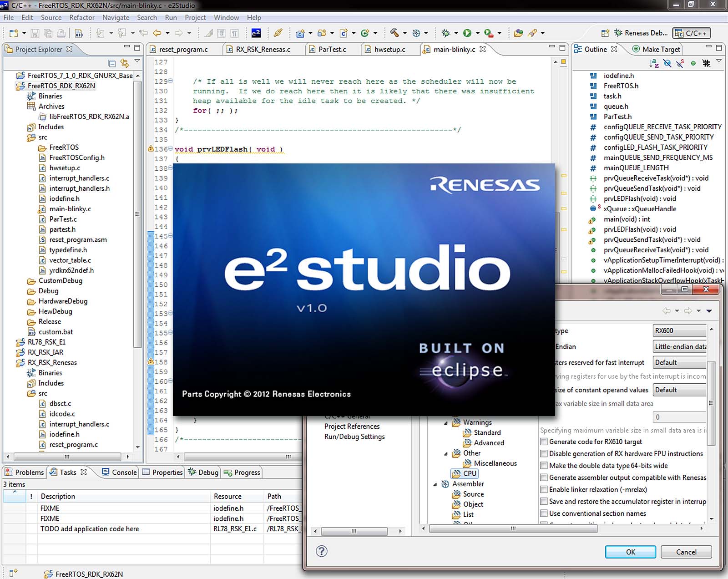The height and width of the screenshot is (579, 728).
Task: Click the New file toolbar icon
Action: tap(14, 33)
